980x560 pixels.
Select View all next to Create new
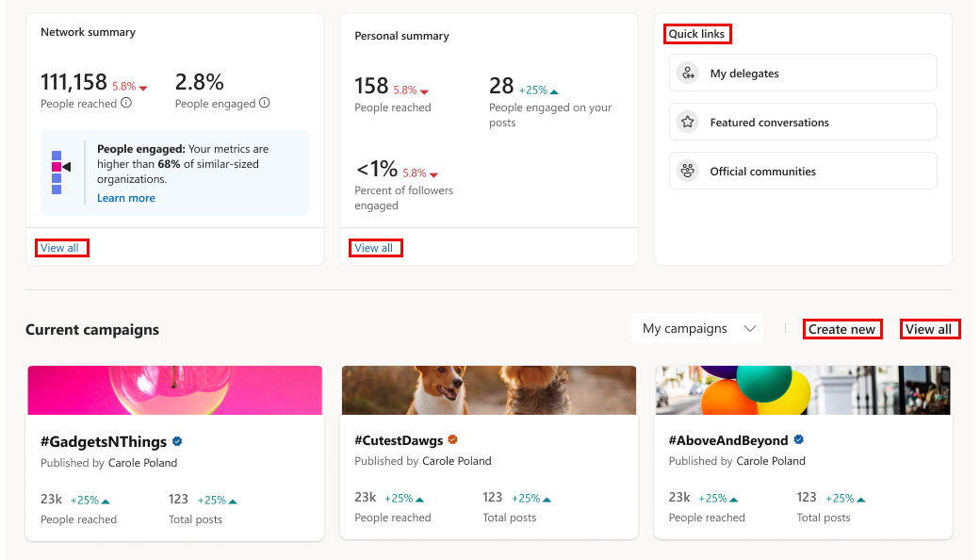(x=928, y=329)
